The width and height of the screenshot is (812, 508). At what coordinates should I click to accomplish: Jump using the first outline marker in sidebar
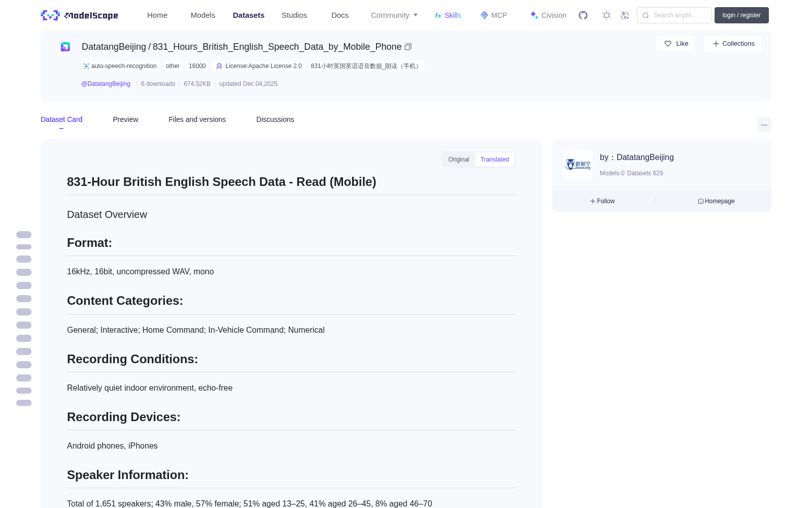(x=24, y=235)
